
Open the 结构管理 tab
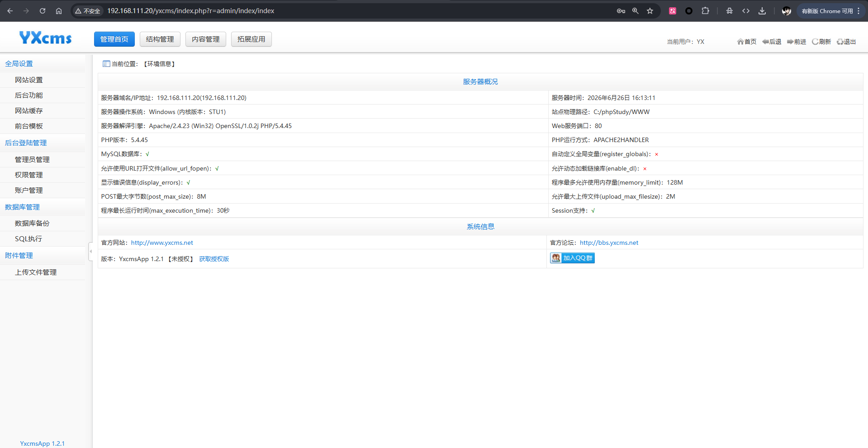coord(160,39)
